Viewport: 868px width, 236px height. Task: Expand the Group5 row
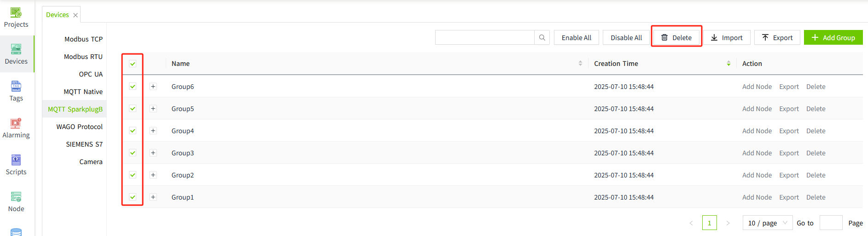click(x=153, y=109)
